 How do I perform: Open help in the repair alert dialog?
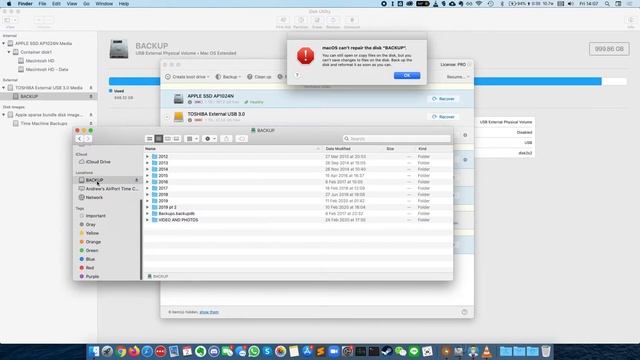pyautogui.click(x=297, y=75)
